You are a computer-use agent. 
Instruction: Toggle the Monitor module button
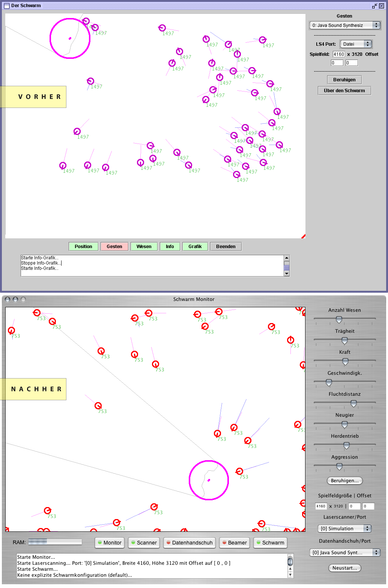click(x=110, y=543)
